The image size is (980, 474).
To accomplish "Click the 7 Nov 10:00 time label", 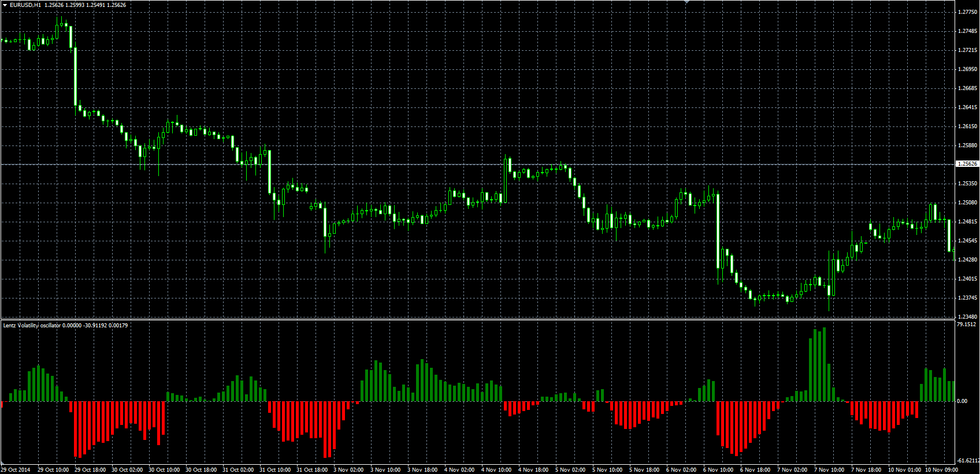I will [829, 470].
